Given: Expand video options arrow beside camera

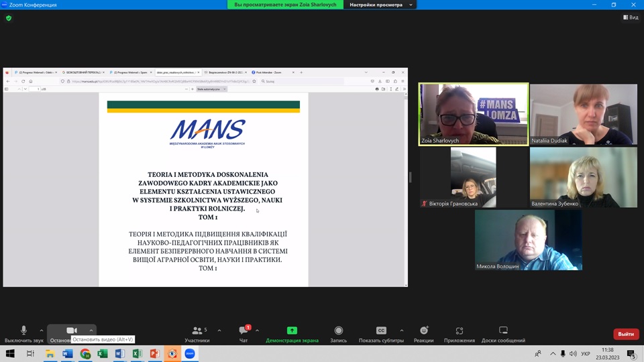Looking at the screenshot, I should pyautogui.click(x=91, y=330).
